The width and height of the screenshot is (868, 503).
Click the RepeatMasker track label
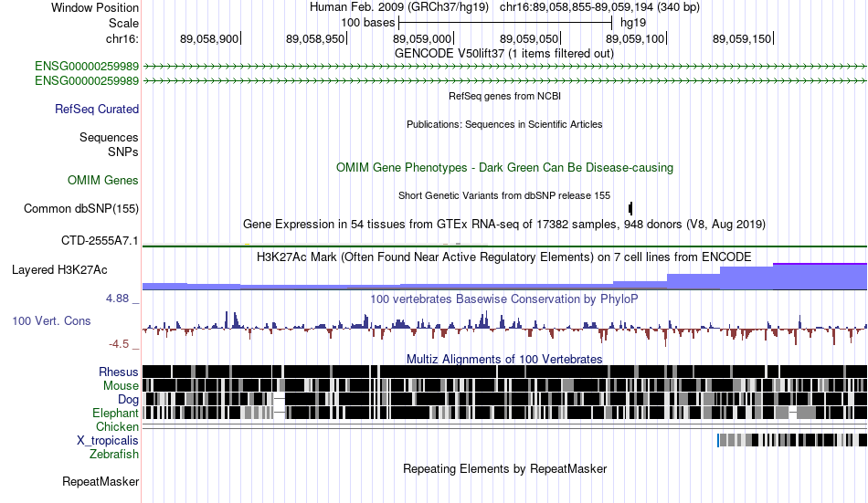101,481
